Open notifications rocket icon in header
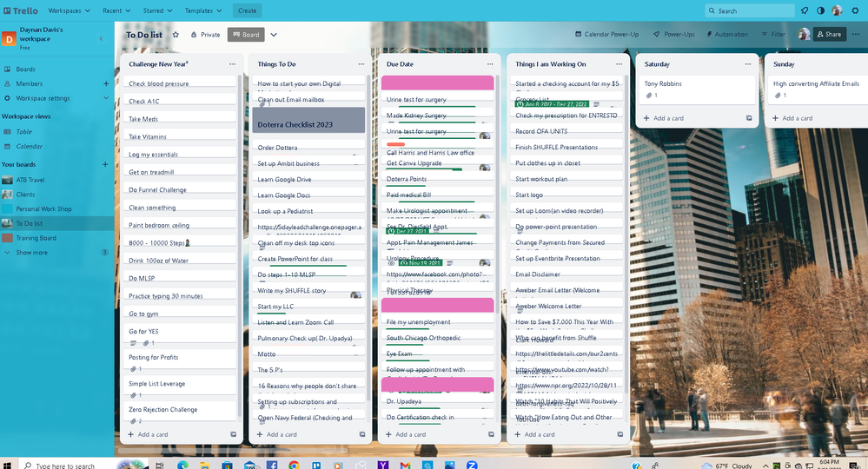Screen dimensions: 868x469 coord(805,10)
